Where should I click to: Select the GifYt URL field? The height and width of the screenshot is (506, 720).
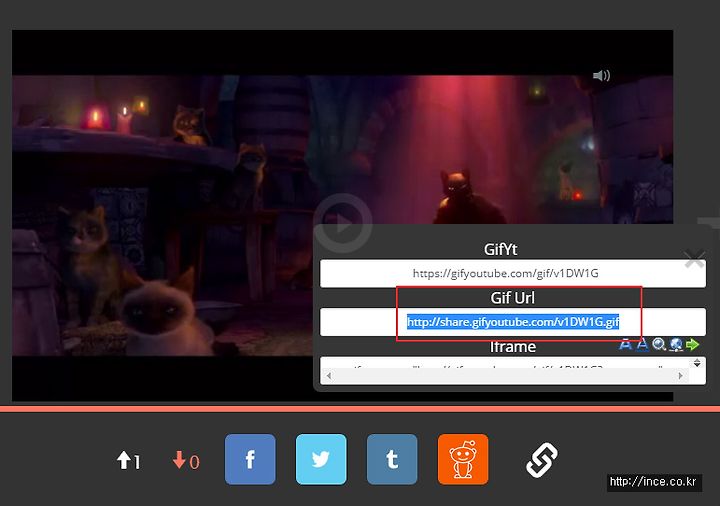click(512, 274)
